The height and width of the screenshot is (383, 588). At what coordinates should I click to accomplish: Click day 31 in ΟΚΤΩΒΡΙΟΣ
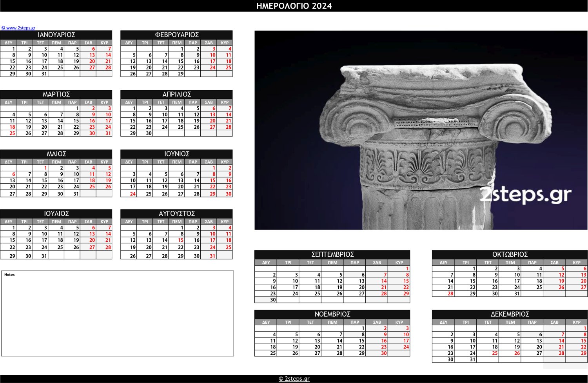click(x=510, y=294)
